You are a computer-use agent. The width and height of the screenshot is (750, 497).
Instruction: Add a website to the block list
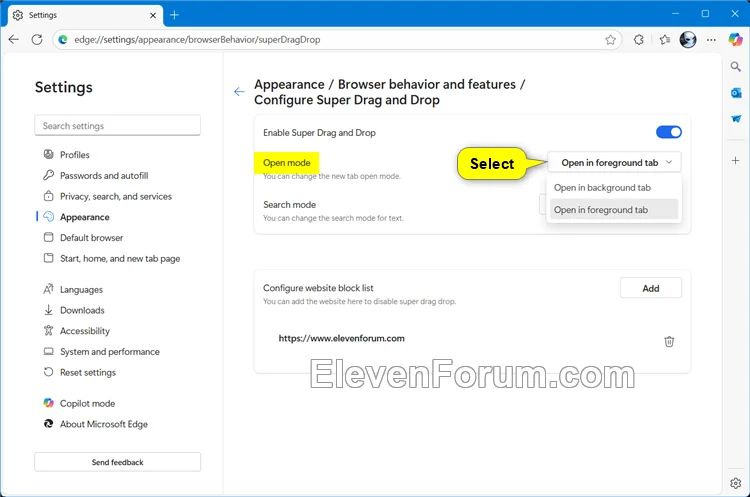(651, 288)
